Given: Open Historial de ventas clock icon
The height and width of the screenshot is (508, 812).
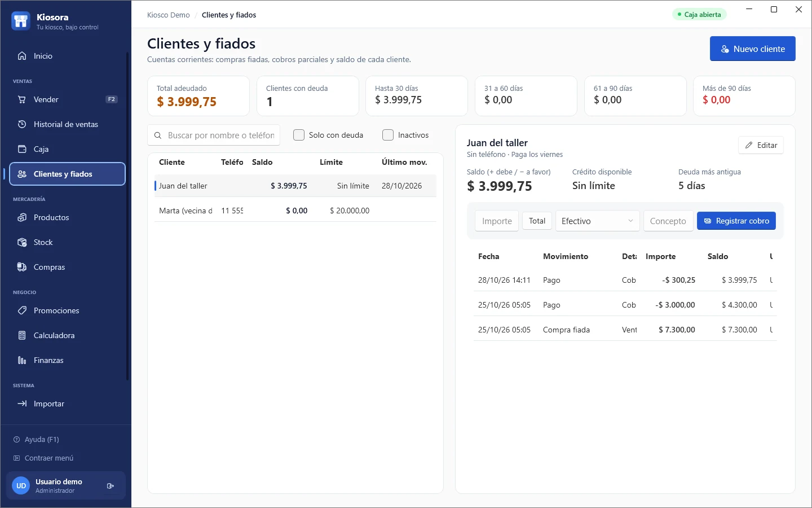Looking at the screenshot, I should point(22,124).
